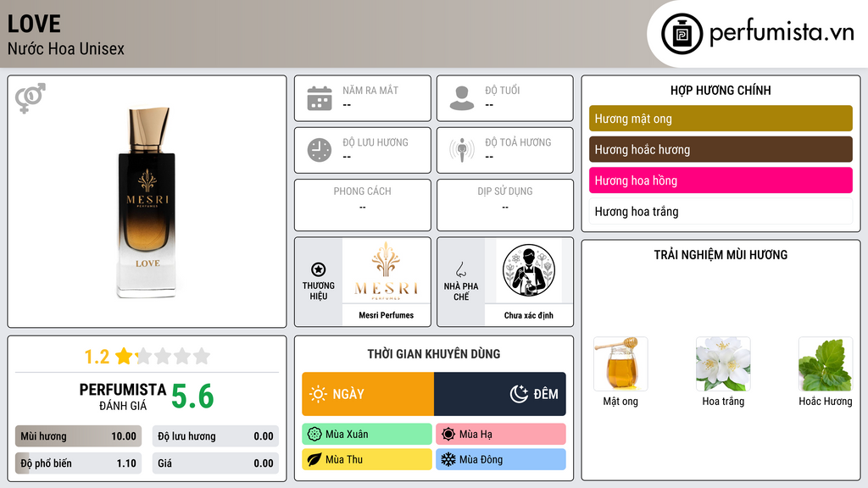Choose the Mùa Xuân season tile
The image size is (868, 488).
pyautogui.click(x=367, y=435)
